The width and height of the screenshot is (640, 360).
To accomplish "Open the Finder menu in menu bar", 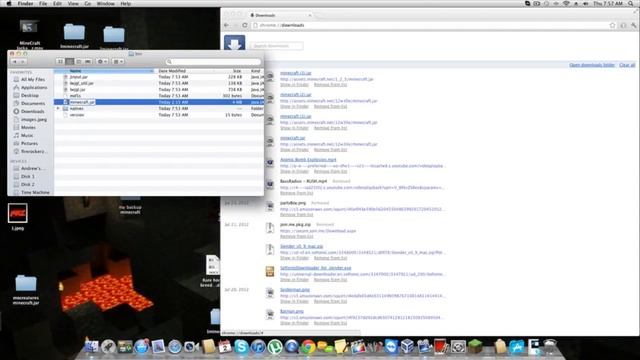I will [x=25, y=4].
